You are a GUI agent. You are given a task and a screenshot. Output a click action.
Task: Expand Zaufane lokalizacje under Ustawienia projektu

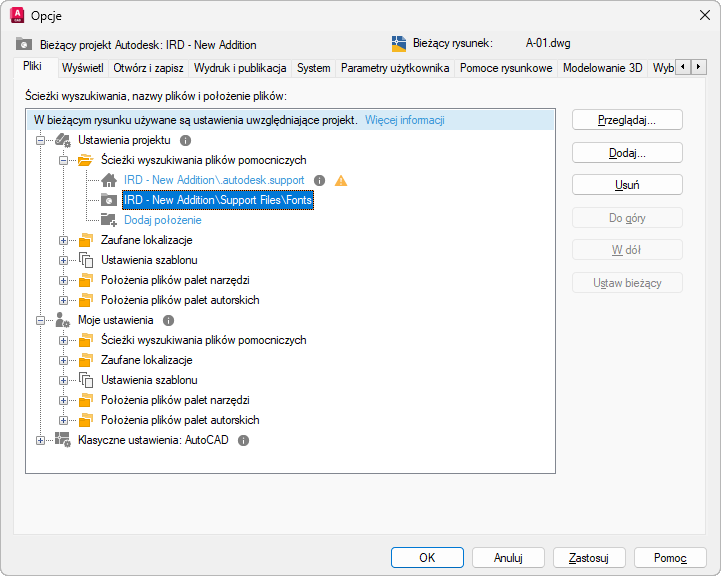[x=63, y=240]
